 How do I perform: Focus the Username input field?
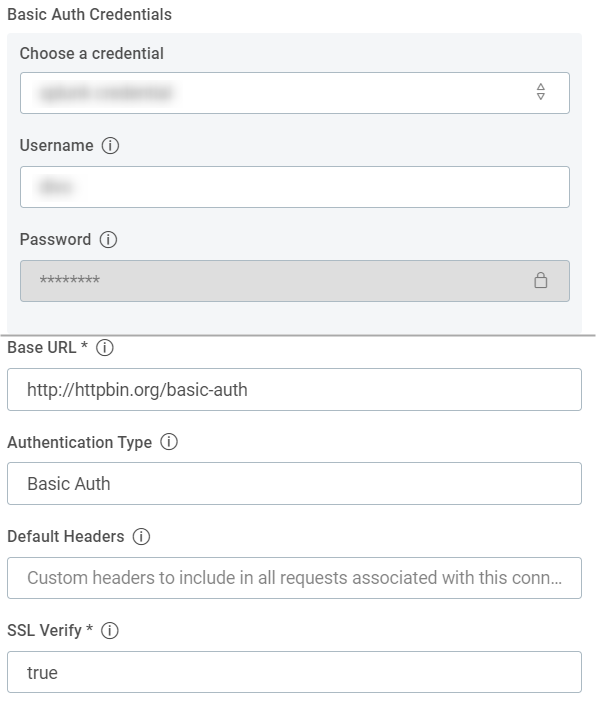coord(295,187)
